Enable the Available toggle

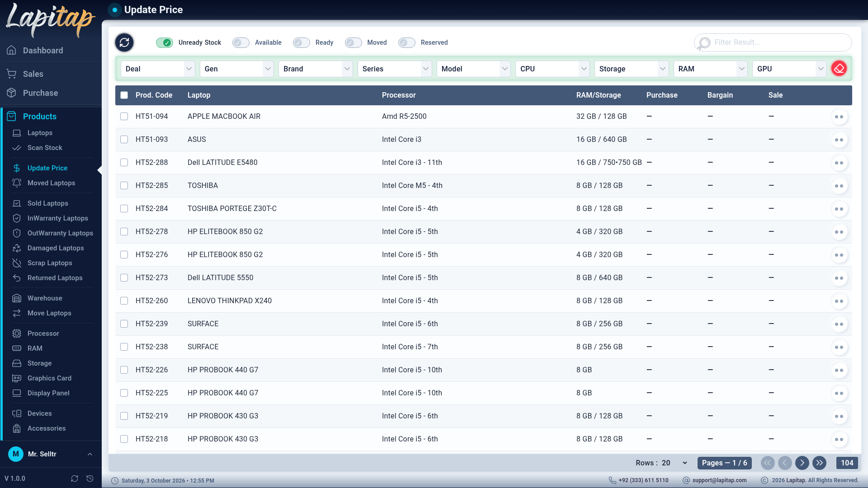coord(241,42)
